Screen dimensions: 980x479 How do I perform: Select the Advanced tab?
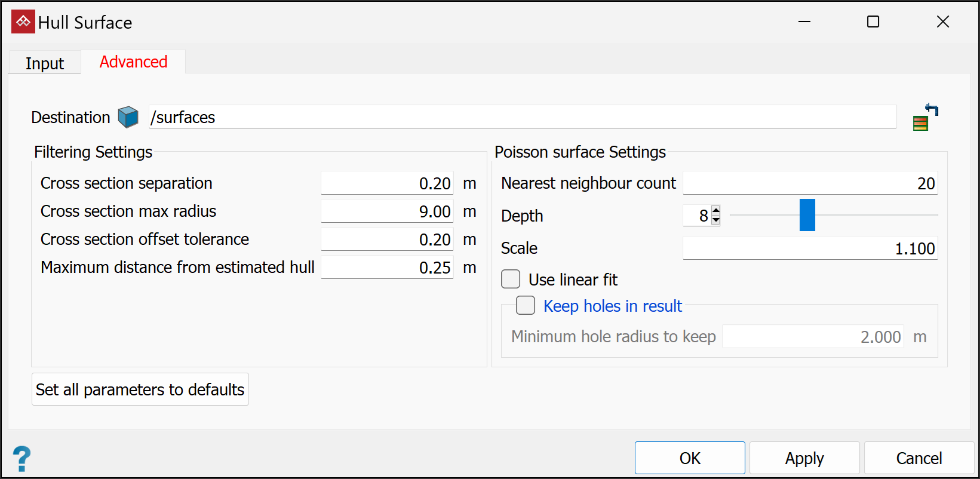click(x=133, y=62)
